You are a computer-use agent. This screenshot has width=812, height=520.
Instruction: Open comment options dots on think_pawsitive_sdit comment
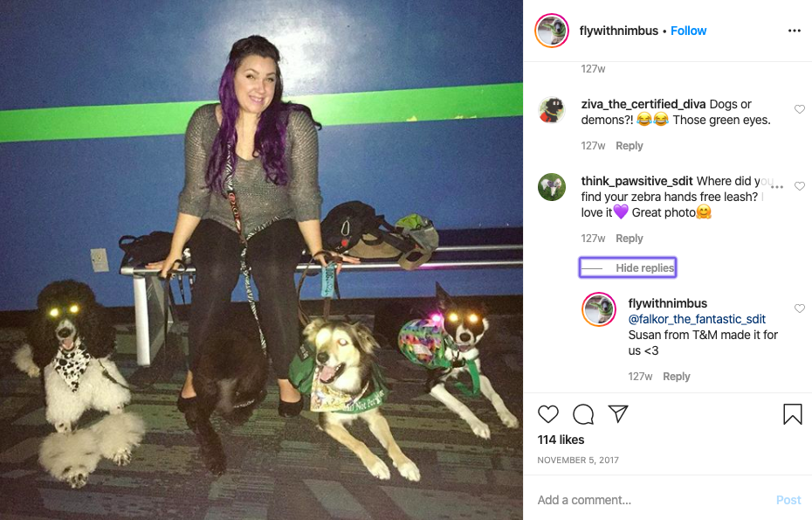coord(777,187)
